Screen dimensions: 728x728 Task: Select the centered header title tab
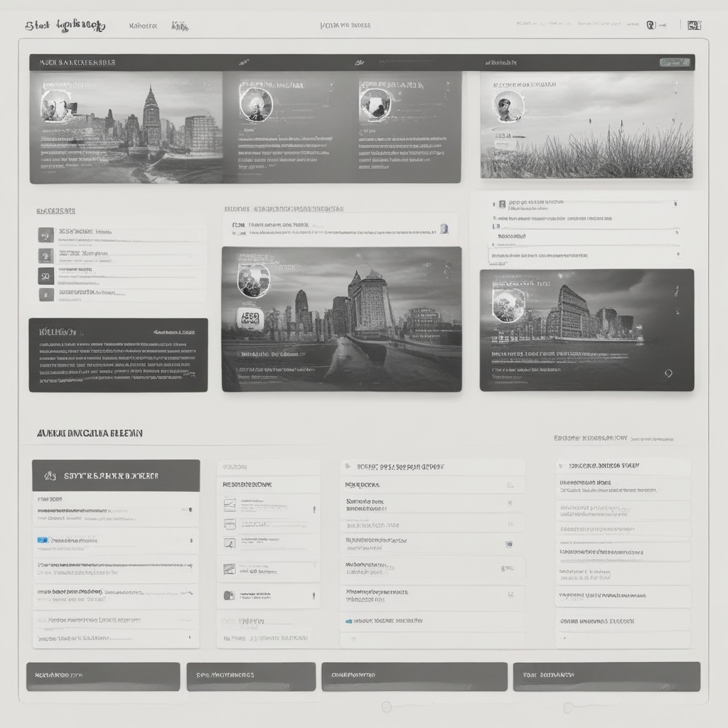pos(345,26)
